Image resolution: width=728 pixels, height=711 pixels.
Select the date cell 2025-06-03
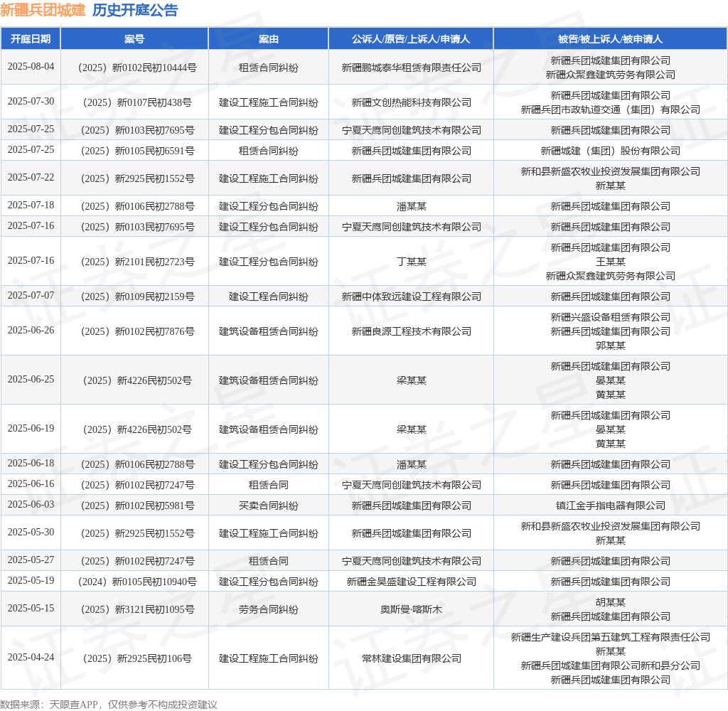(x=31, y=505)
